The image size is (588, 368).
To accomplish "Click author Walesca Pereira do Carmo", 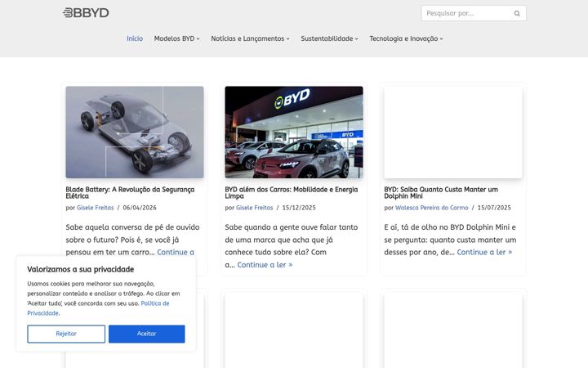I will coord(432,208).
